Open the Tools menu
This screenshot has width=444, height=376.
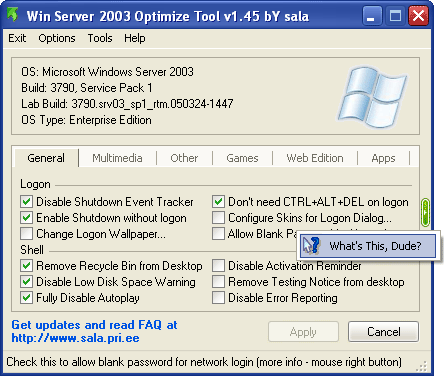coord(100,38)
